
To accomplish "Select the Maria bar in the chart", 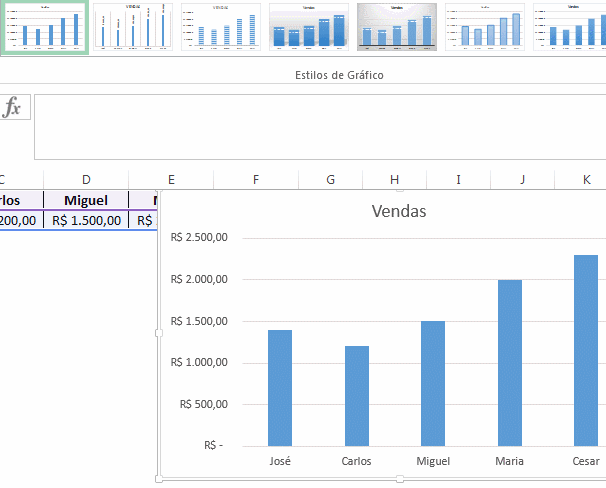I will [x=509, y=363].
